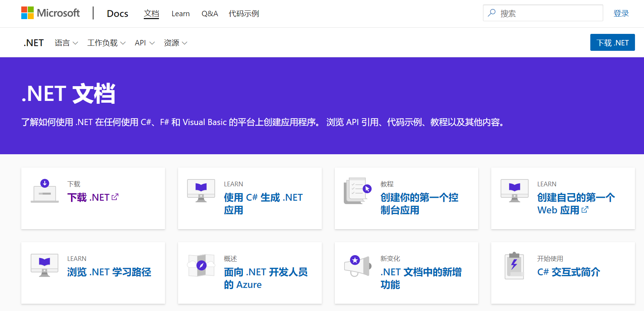644x311 pixels.
Task: Click the monitor icon on 浏览 .NET 学习路径 card
Action: coord(45,265)
